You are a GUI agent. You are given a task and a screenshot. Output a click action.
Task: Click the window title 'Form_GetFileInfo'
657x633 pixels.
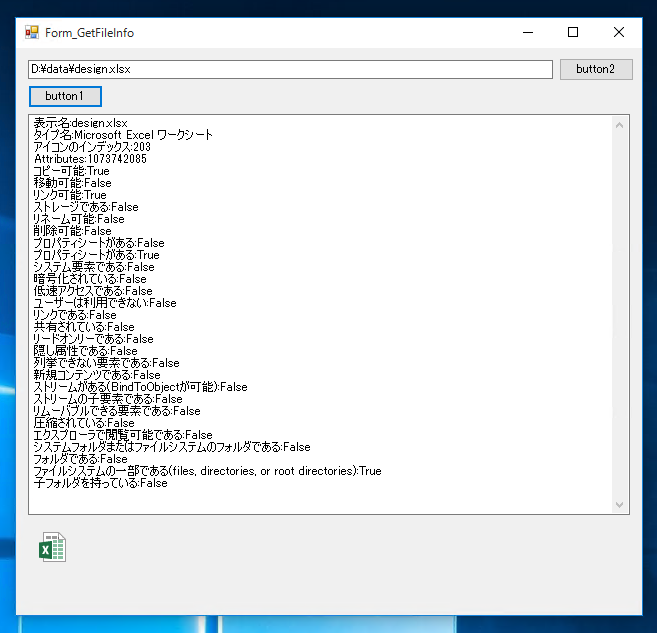pyautogui.click(x=90, y=33)
